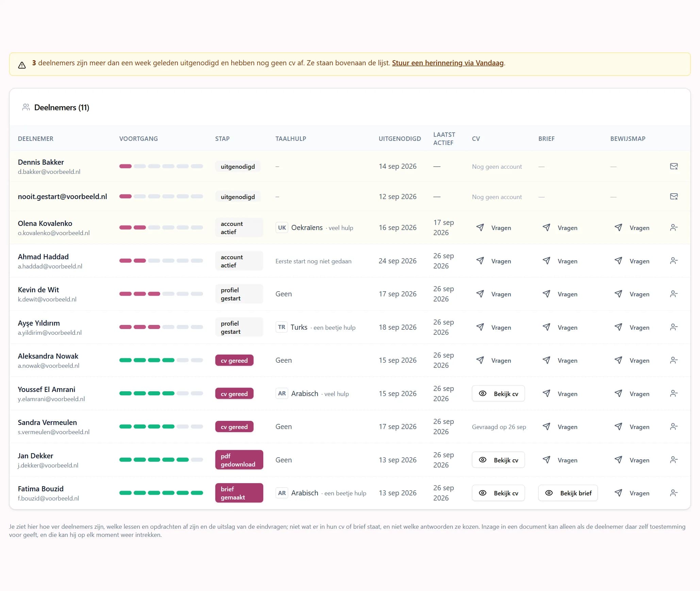Viewport: 700px width, 591px height.
Task: Request cv from Olena Kovalenko with Vragen
Action: coord(494,228)
